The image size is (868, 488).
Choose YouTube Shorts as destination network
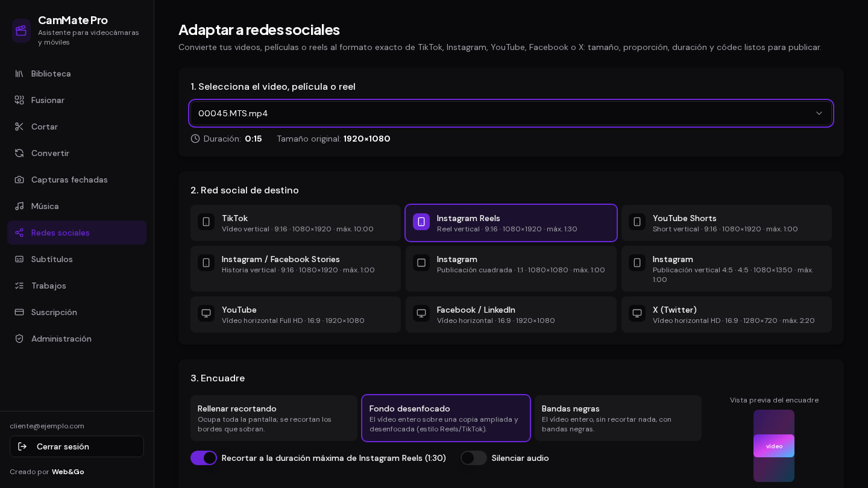[x=726, y=223]
